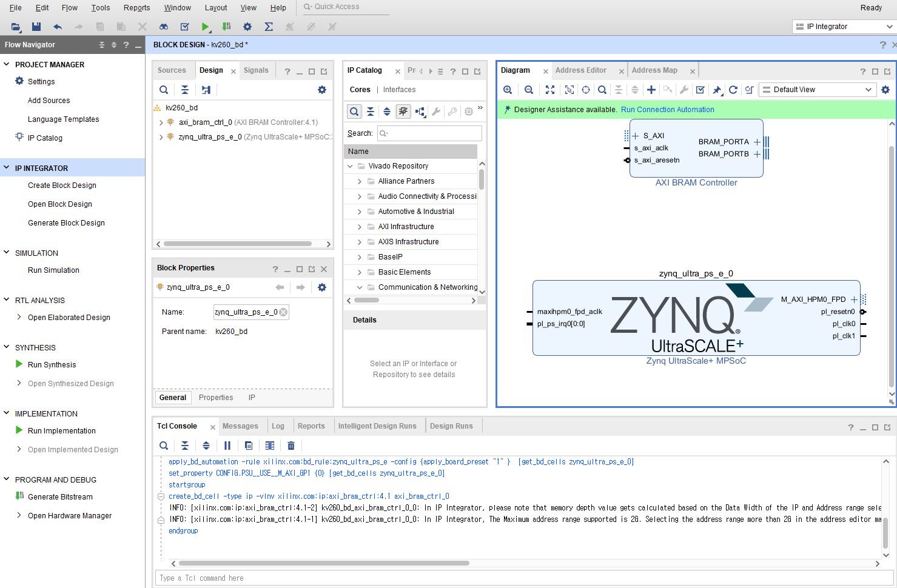Image resolution: width=897 pixels, height=588 pixels.
Task: Expand the Alliance Partners folder
Action: [x=360, y=181]
